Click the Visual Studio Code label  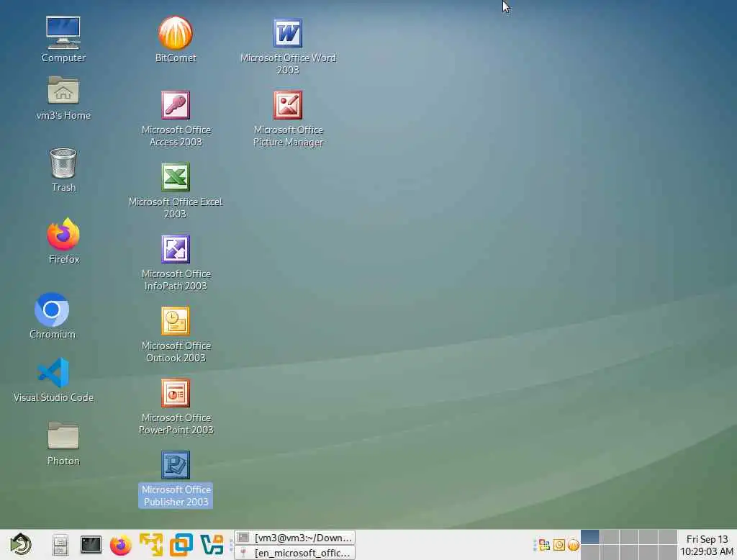(53, 397)
